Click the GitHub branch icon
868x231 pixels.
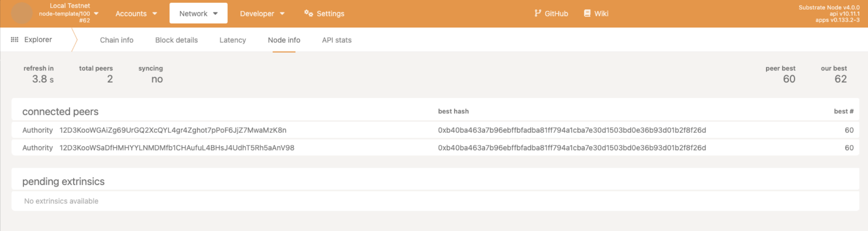tap(538, 13)
